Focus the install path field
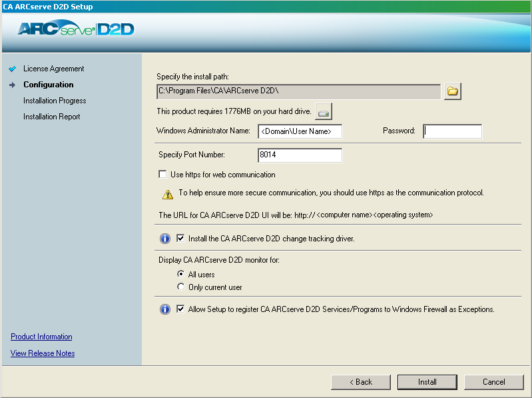The image size is (532, 398). click(x=298, y=91)
